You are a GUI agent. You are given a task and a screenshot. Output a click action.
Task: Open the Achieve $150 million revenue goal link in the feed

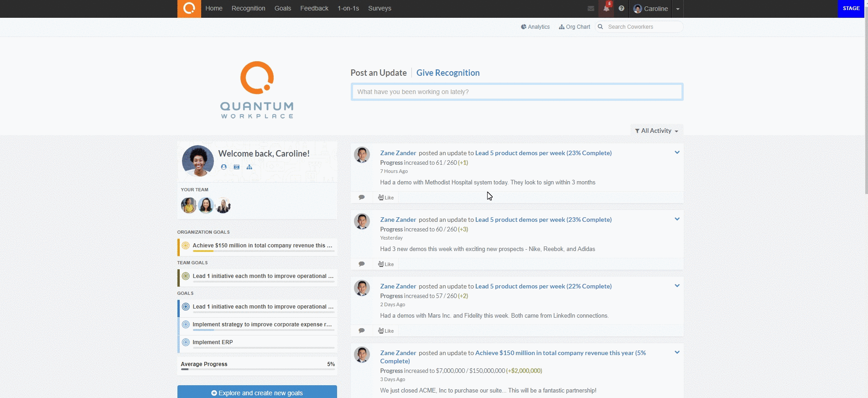[x=513, y=357]
